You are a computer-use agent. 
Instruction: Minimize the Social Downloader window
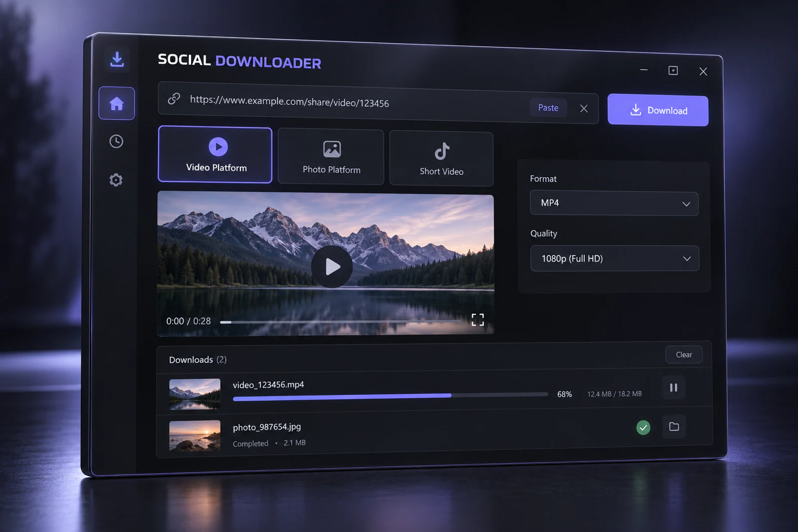(x=644, y=70)
